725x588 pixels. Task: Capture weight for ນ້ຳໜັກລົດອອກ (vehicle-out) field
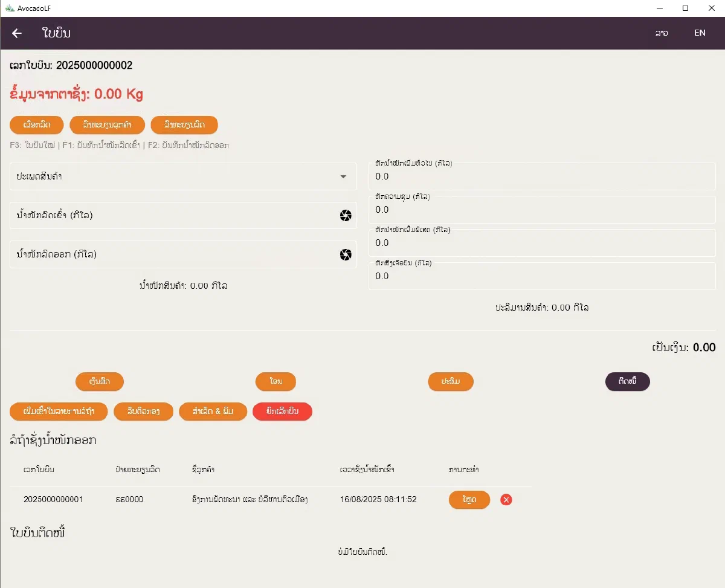tap(345, 255)
